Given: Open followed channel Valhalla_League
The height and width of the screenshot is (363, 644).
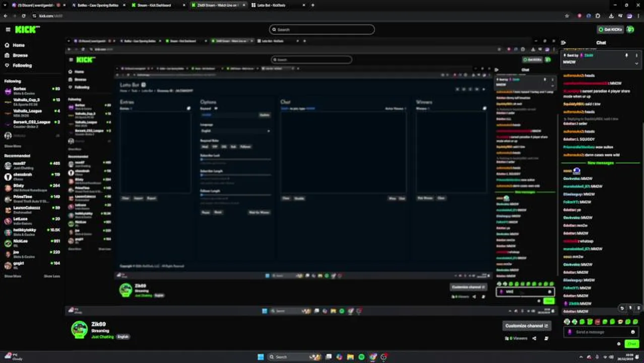Looking at the screenshot, I should (x=31, y=113).
